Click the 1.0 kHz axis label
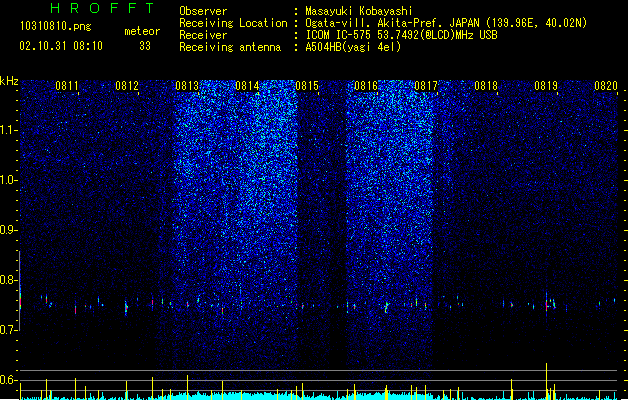 coord(9,180)
